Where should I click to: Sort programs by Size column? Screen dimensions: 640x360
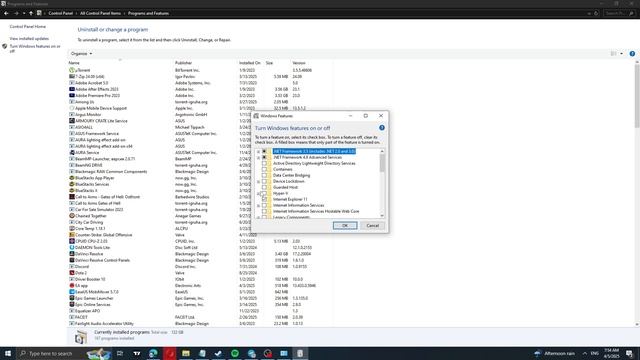click(269, 63)
